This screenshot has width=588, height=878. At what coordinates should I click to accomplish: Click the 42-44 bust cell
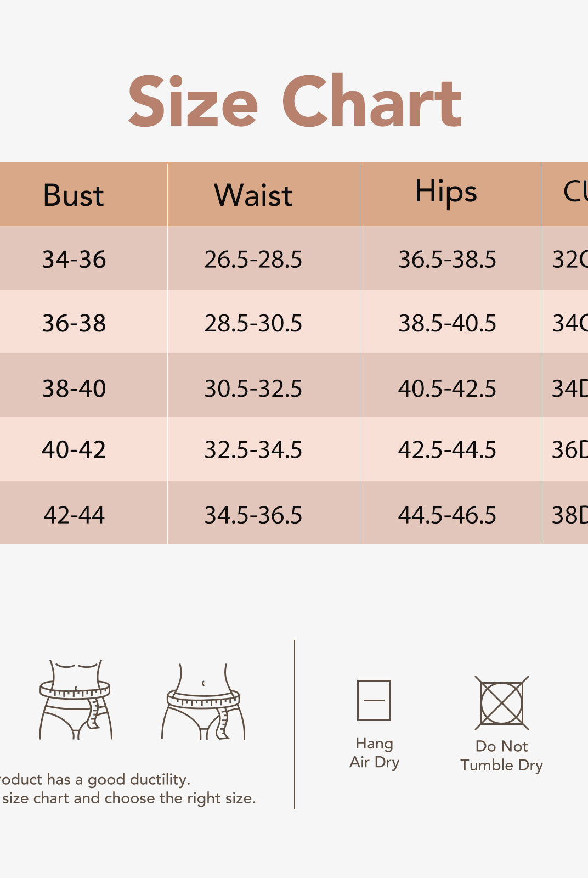[74, 515]
